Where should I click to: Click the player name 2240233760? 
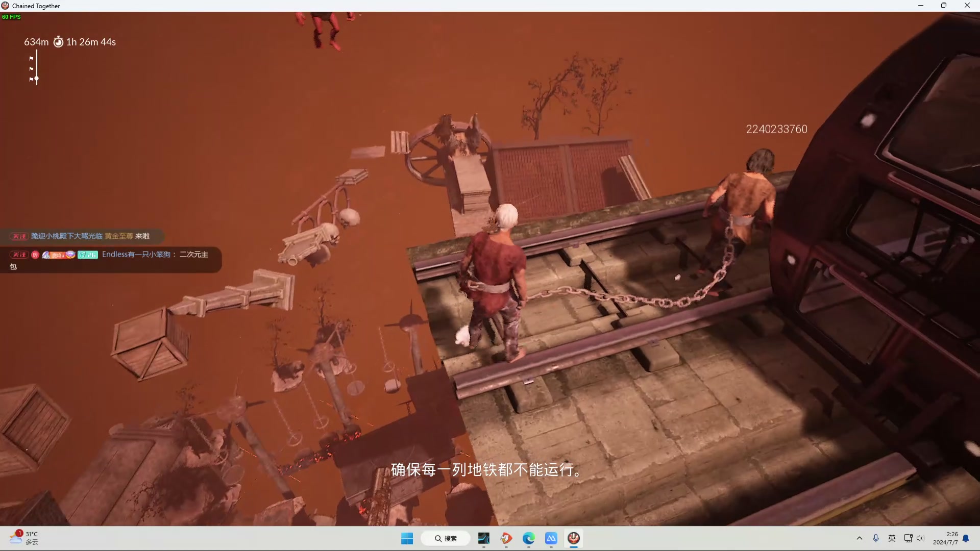776,129
